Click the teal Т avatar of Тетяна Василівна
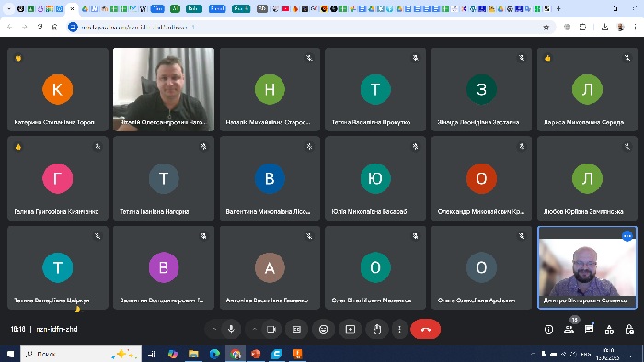Viewport: 644px width, 362px height. (375, 89)
